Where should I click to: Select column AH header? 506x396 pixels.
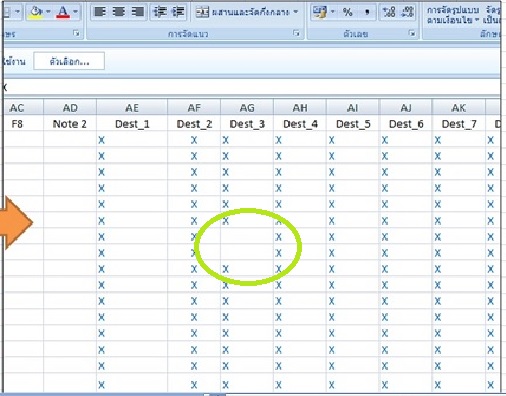pyautogui.click(x=300, y=108)
